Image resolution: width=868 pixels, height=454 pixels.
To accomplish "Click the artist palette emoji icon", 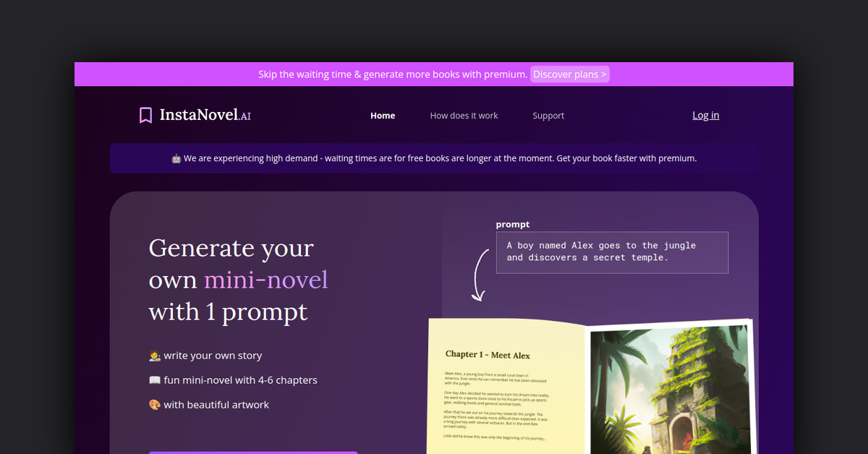I will click(x=155, y=405).
